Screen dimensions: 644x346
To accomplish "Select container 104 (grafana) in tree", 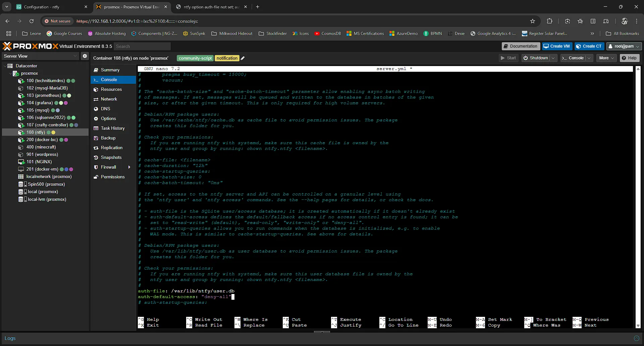I will pos(40,103).
